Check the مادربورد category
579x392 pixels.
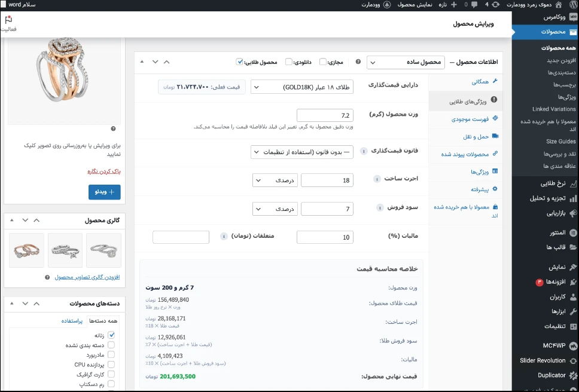tap(111, 355)
